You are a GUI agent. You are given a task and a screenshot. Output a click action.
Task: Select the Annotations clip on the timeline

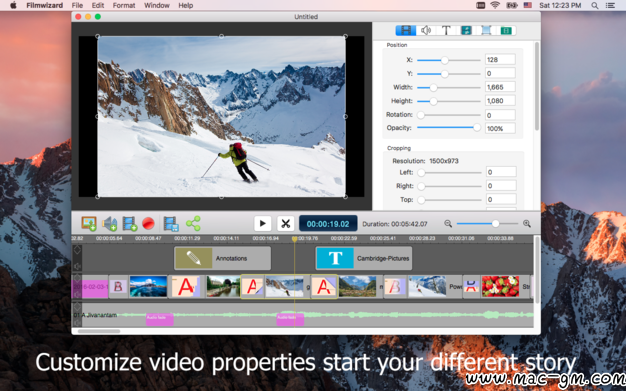222,258
